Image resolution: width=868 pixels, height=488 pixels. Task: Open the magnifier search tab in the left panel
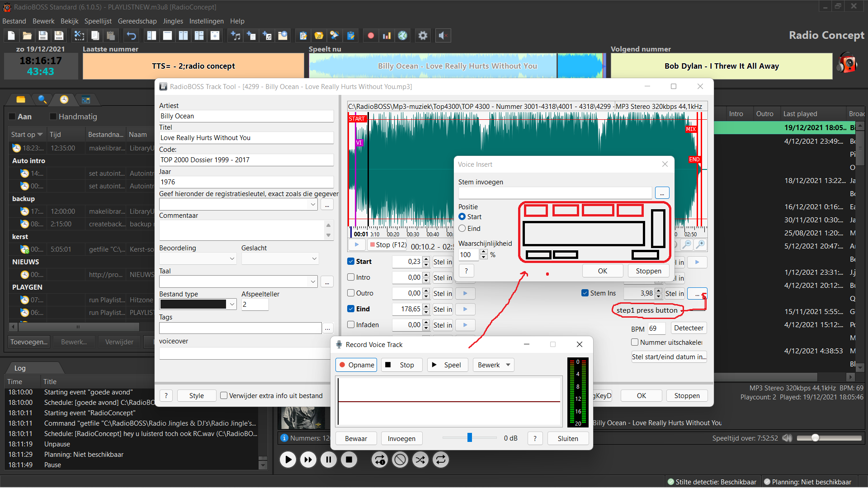click(x=42, y=99)
